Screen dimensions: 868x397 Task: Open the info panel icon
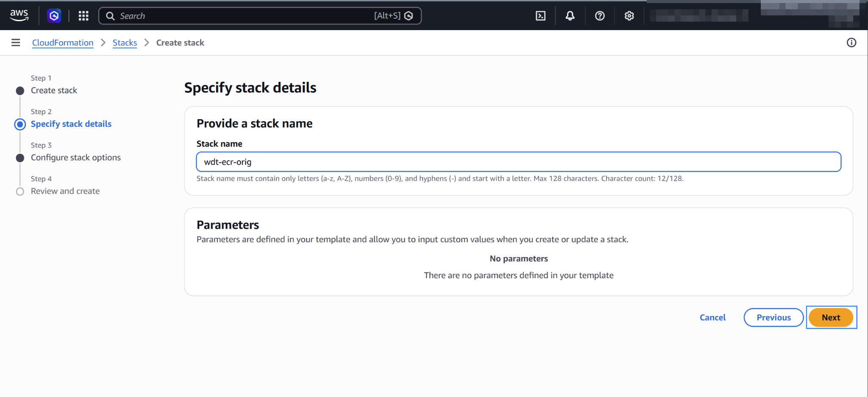click(851, 42)
